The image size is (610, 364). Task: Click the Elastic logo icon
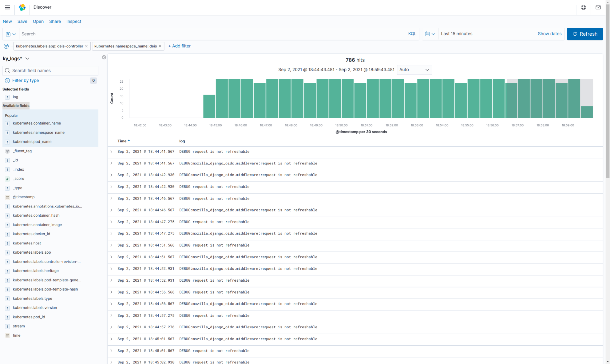tap(22, 7)
